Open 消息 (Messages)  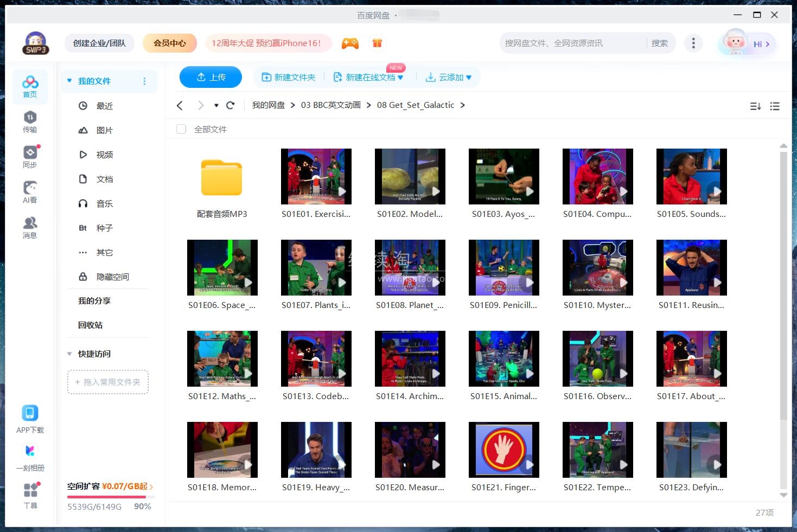pyautogui.click(x=30, y=226)
